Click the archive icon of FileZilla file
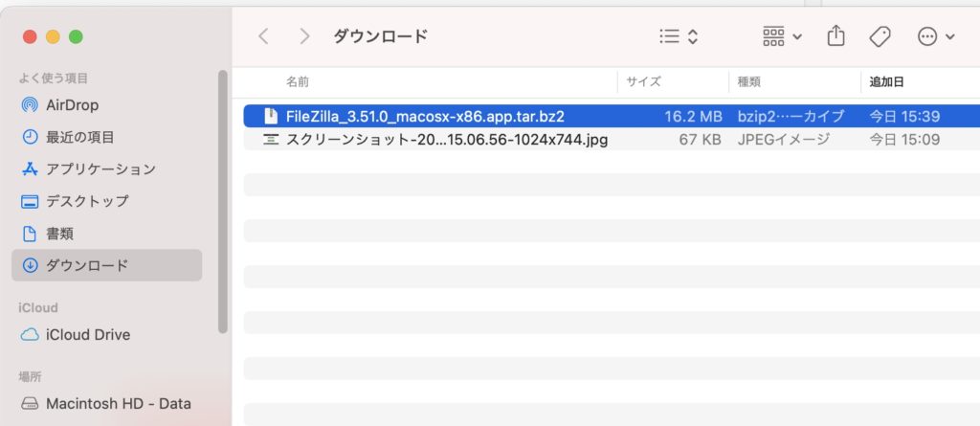Screen dimensions: 980x426 270,117
